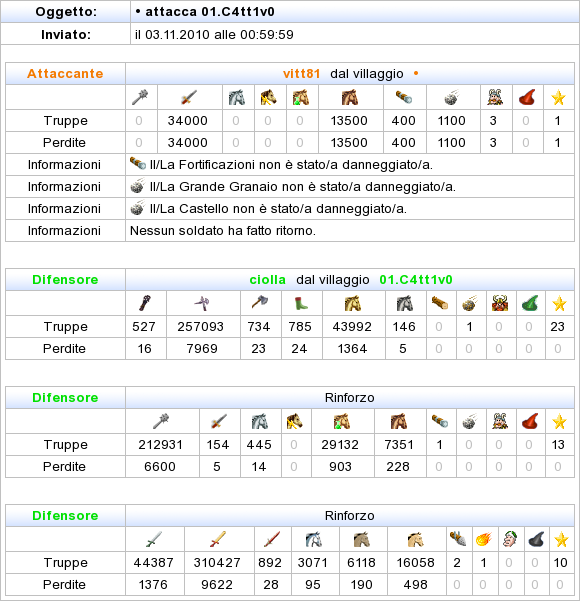The height and width of the screenshot is (601, 580).
Task: Click the horse icon above 6118
Action: point(361,539)
